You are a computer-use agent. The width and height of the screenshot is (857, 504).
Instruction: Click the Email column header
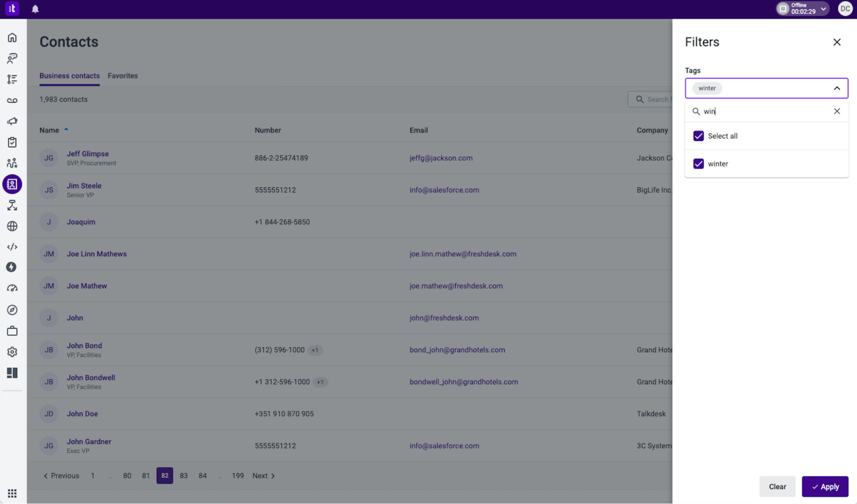pyautogui.click(x=418, y=130)
